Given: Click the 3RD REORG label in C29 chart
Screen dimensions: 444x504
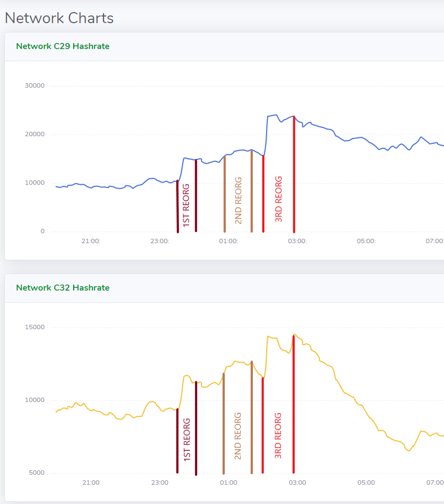Looking at the screenshot, I should [278, 199].
